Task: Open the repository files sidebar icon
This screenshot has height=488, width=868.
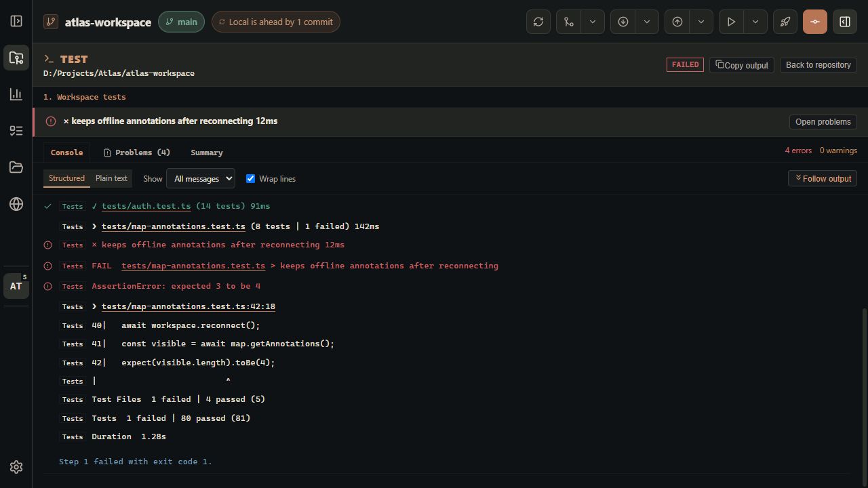Action: (x=16, y=58)
